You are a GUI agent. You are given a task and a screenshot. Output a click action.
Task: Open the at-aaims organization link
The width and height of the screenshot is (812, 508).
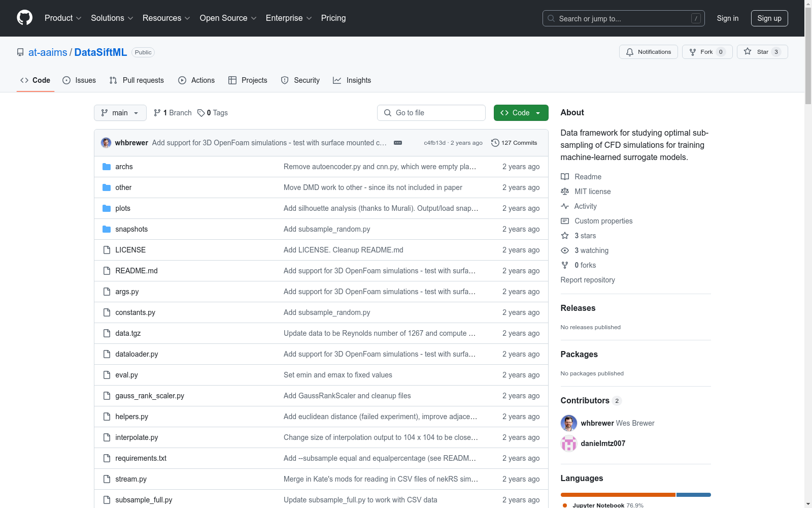click(x=48, y=52)
